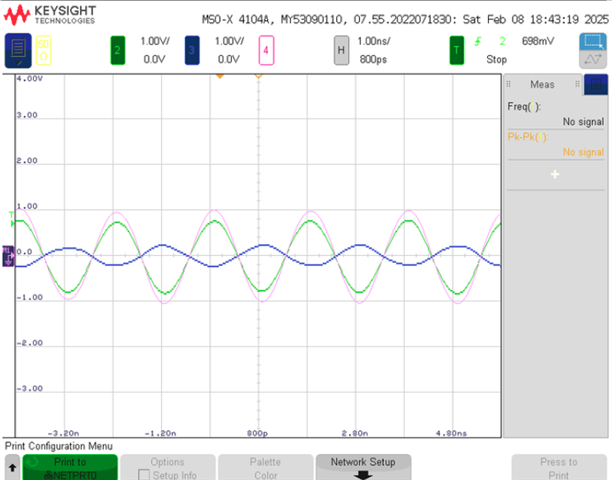Image resolution: width=612 pixels, height=480 pixels.
Task: Click the Meas panel right drag handle
Action: point(577,84)
